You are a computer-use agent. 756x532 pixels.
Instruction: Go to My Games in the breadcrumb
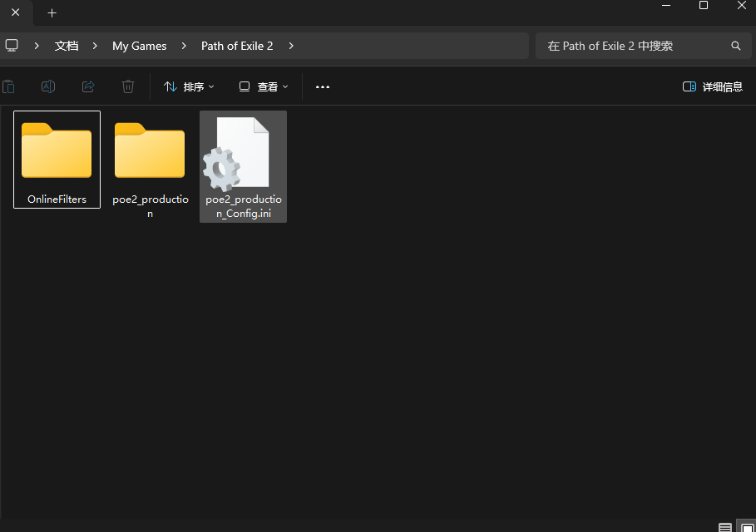click(x=139, y=46)
